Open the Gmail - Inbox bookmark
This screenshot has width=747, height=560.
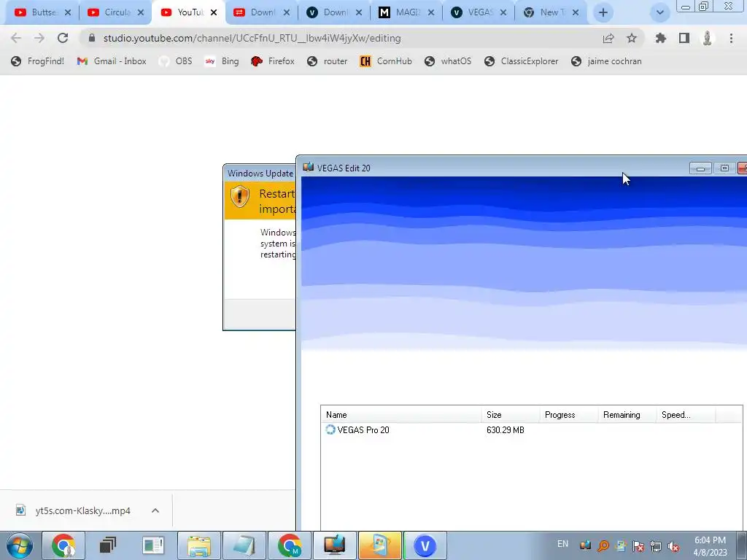coord(112,61)
